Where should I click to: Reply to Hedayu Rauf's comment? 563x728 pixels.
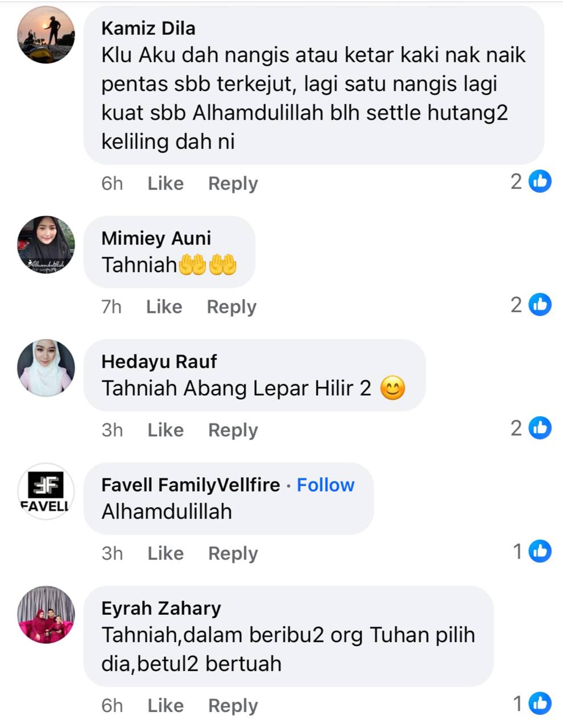(233, 431)
